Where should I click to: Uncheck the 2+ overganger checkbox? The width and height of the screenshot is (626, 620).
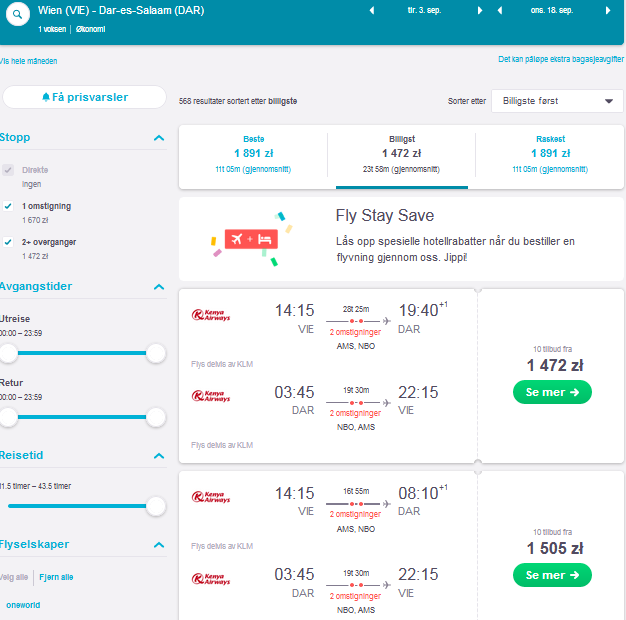tap(8, 242)
